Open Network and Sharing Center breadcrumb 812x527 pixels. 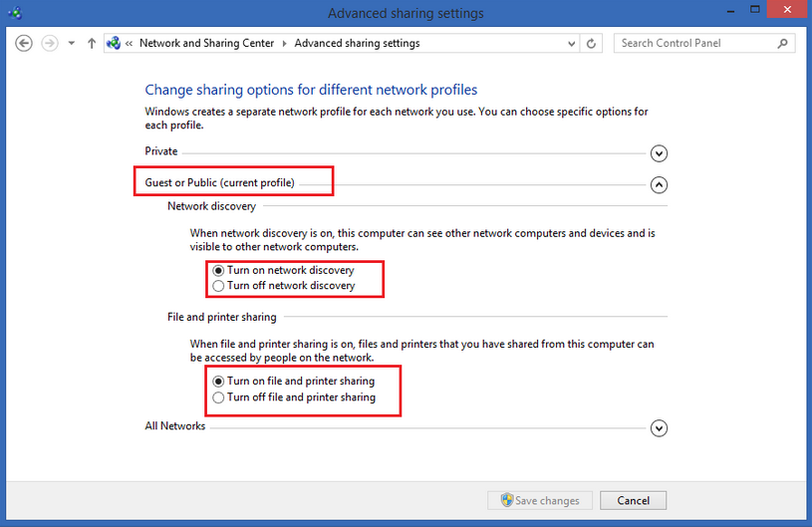[206, 43]
